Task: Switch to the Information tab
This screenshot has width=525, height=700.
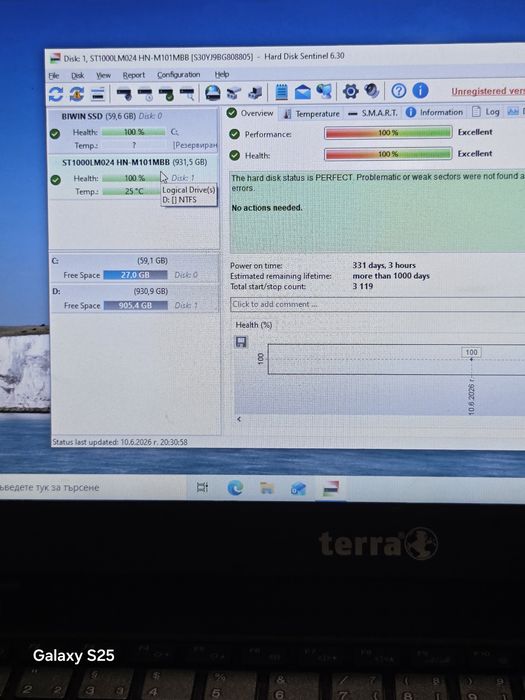Action: (x=434, y=112)
